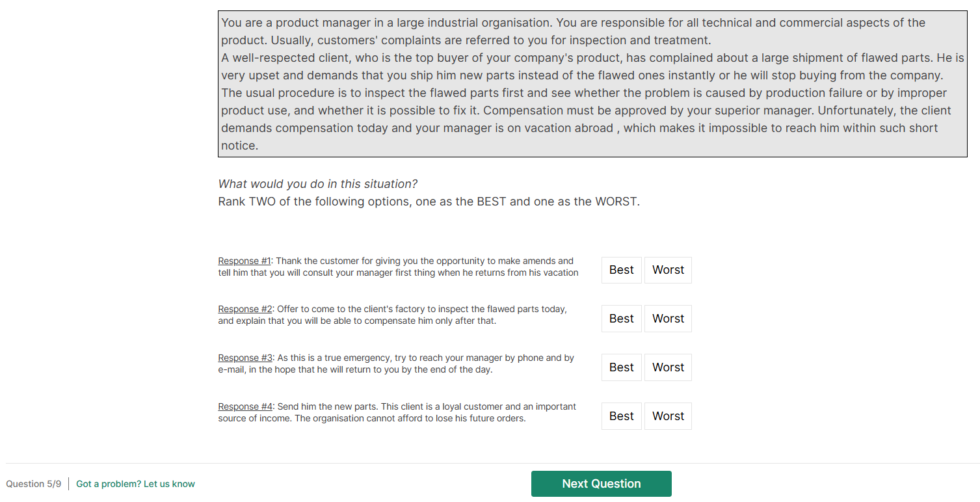Click the Question 5/9 progress counter
The image size is (980, 502).
[34, 484]
